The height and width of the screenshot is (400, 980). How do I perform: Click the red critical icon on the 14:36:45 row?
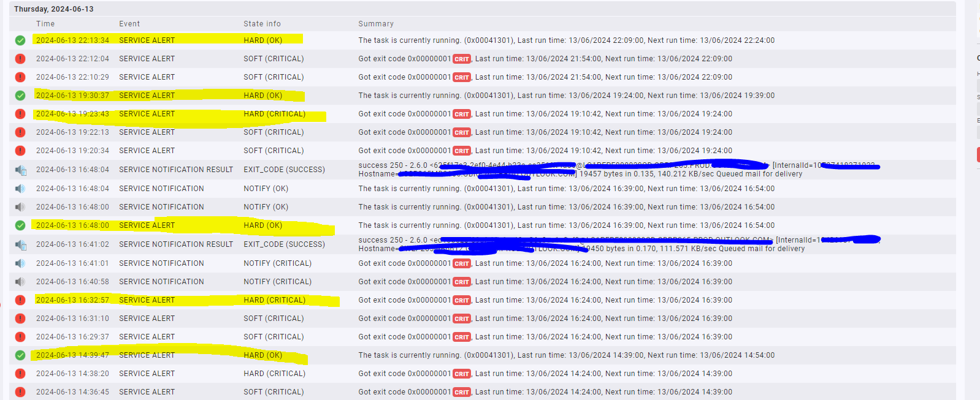click(20, 392)
